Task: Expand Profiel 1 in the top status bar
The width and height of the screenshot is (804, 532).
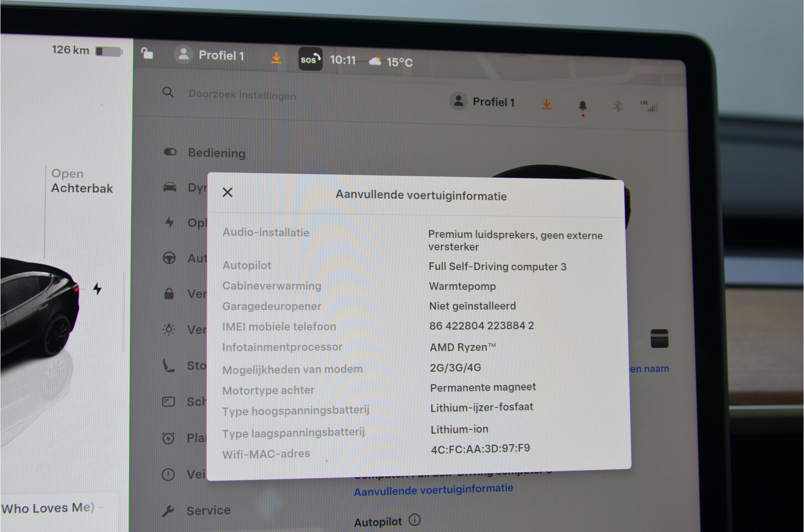Action: tap(210, 55)
